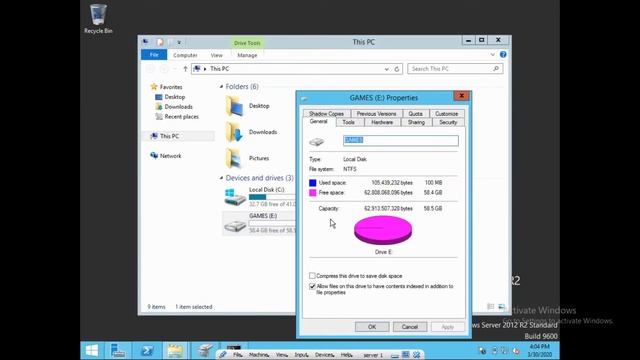Click Cancel in the Properties dialog

410,327
